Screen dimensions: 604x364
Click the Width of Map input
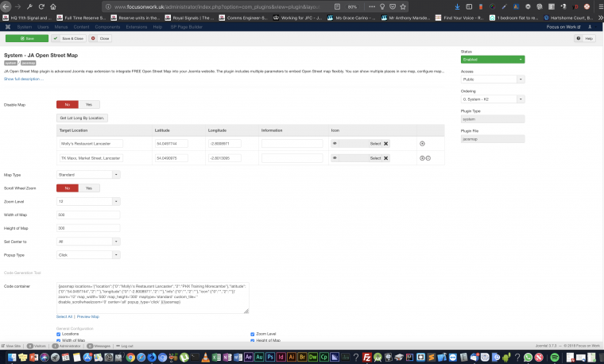click(88, 215)
